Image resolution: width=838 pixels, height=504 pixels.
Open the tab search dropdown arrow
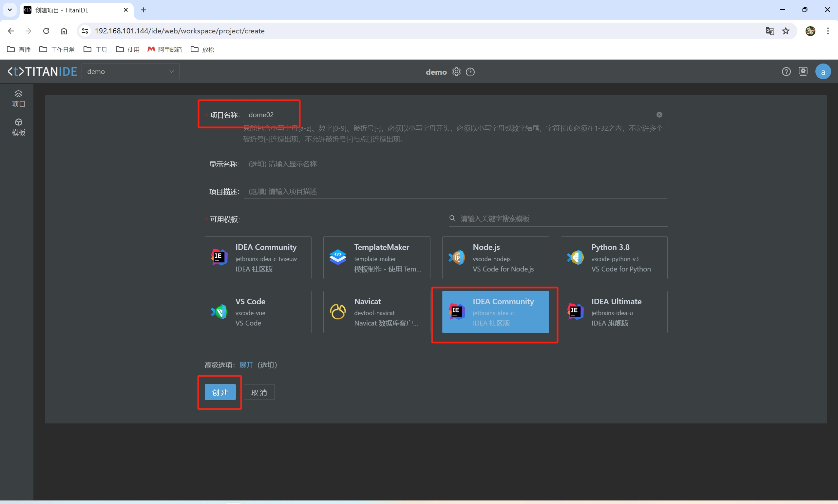click(10, 10)
